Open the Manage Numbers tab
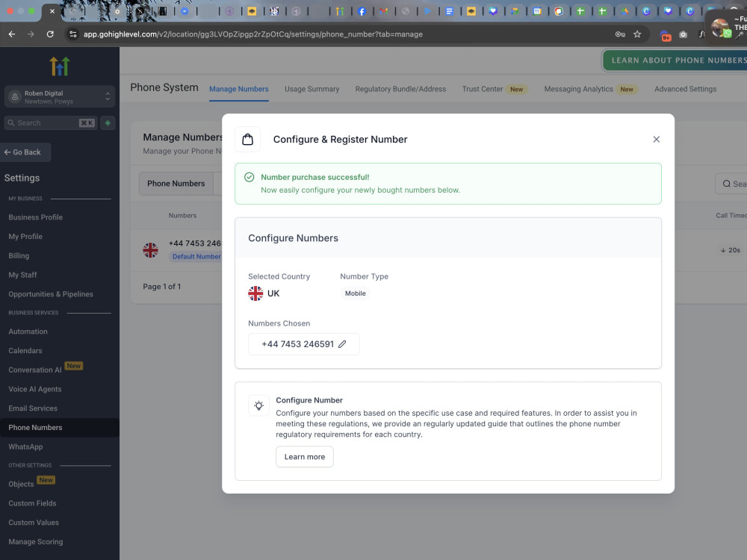 coord(239,89)
